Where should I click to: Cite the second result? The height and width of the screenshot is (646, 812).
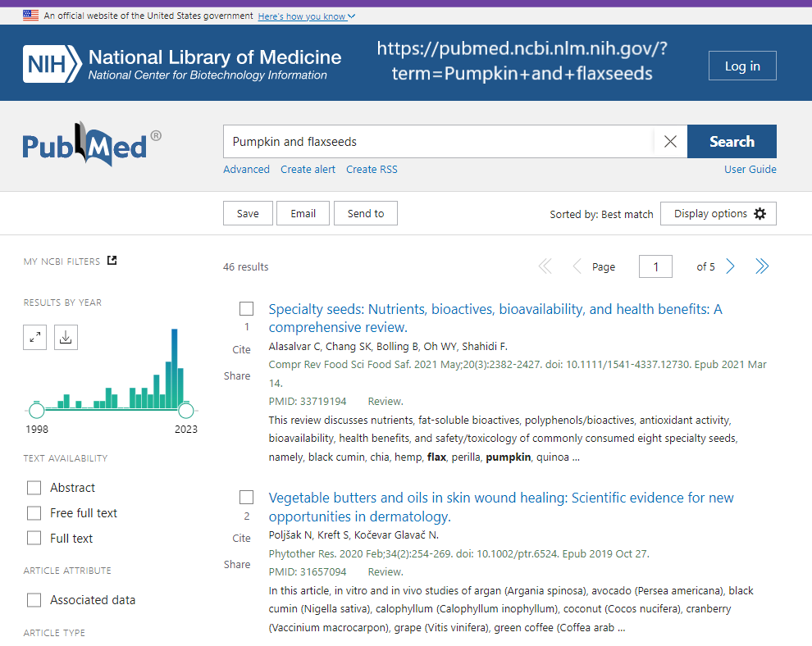241,539
